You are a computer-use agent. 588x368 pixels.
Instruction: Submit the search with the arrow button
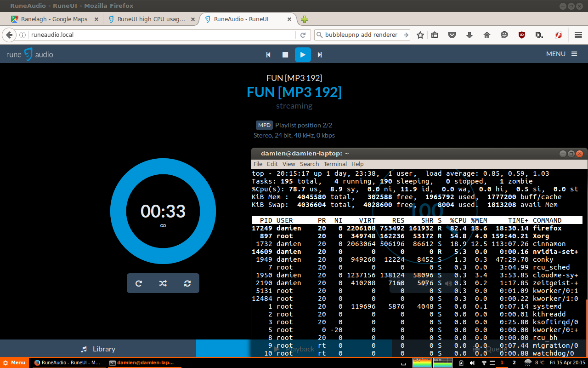[406, 35]
